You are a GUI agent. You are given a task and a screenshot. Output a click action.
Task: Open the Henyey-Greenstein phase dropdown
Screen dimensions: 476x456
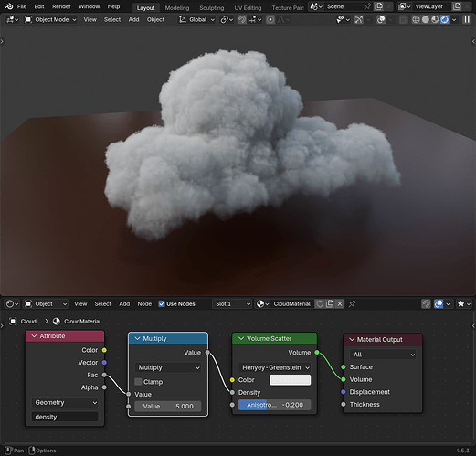274,367
